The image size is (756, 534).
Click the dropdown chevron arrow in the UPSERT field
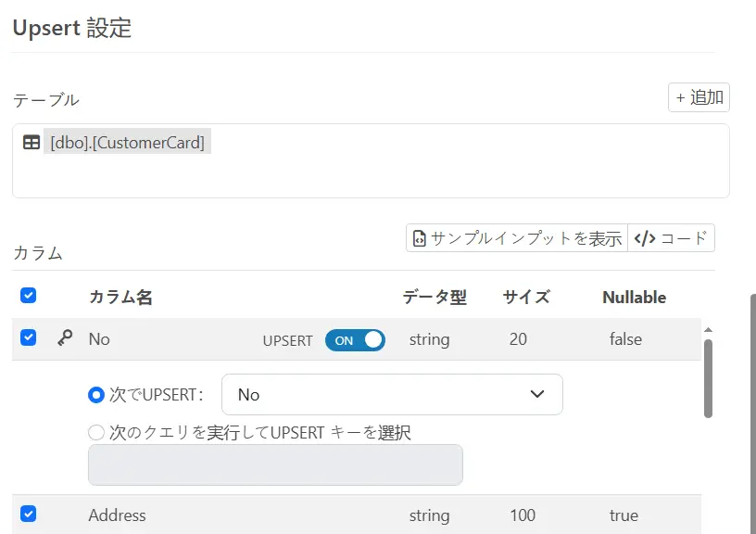coord(537,394)
